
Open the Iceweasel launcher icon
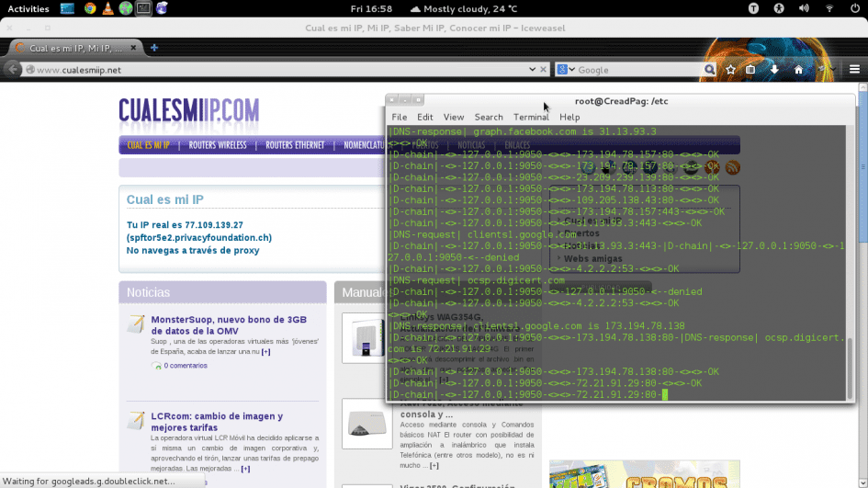162,8
